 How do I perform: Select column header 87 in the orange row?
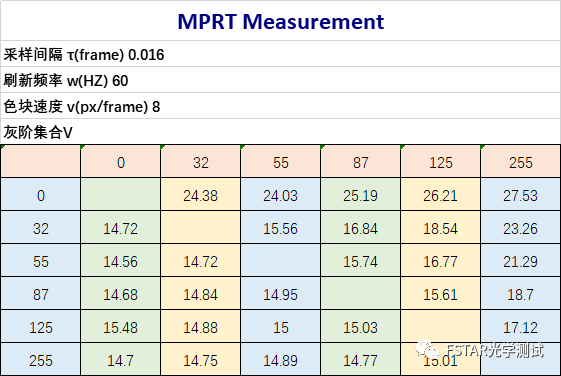click(x=361, y=162)
